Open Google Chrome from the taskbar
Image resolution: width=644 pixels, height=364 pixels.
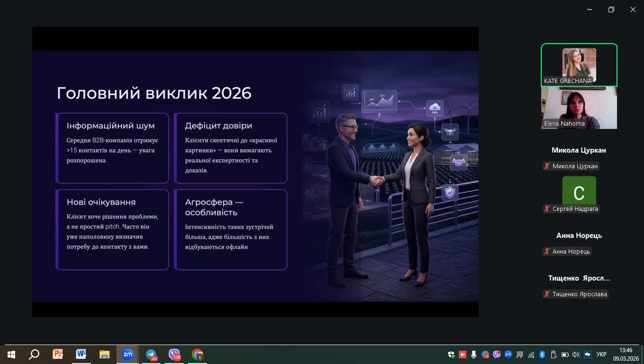point(197,355)
